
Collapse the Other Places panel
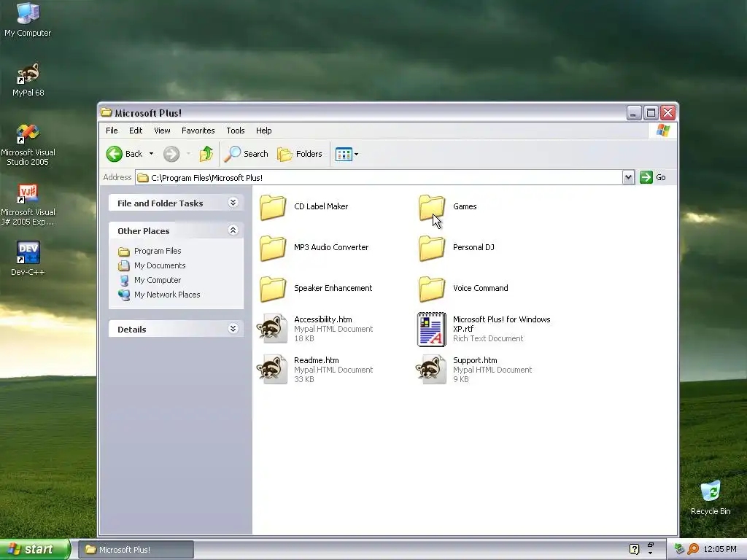coord(233,230)
